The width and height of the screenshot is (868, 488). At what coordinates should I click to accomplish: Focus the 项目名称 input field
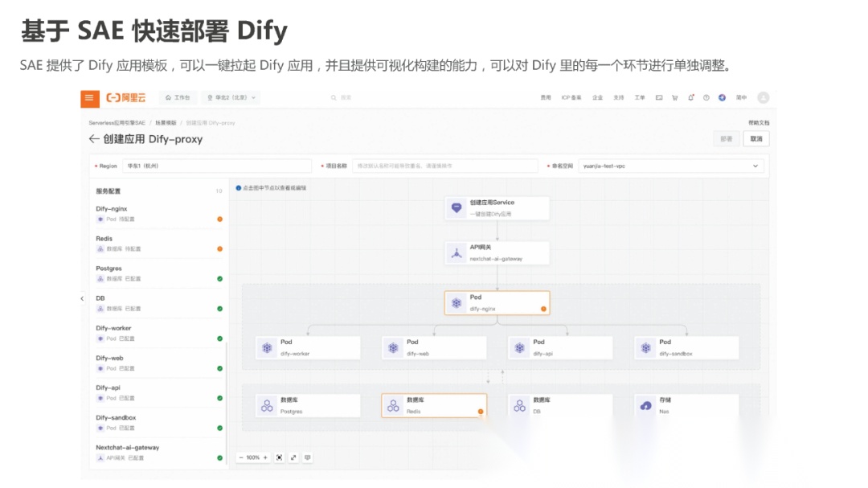tap(445, 166)
